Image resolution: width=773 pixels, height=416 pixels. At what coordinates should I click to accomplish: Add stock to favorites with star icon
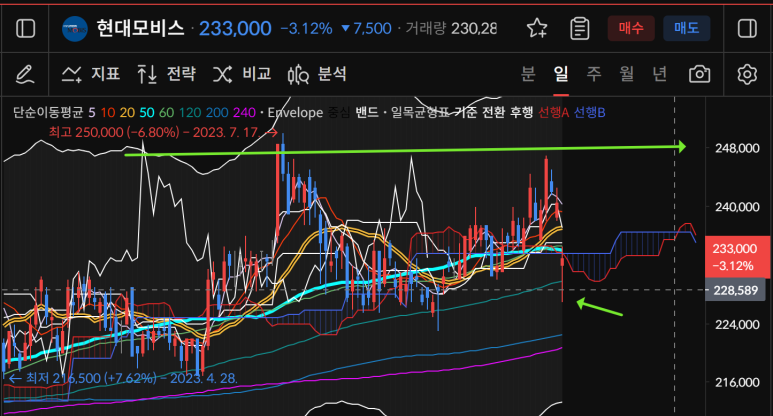pyautogui.click(x=537, y=29)
